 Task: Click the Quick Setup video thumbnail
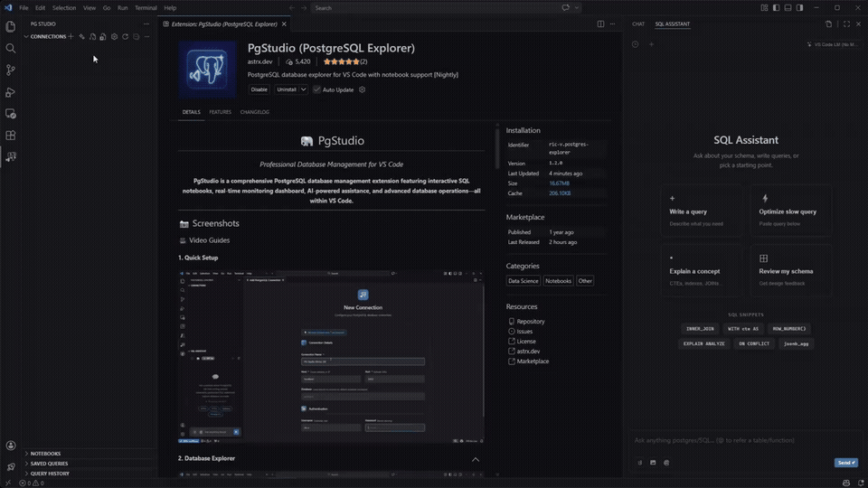click(x=331, y=357)
